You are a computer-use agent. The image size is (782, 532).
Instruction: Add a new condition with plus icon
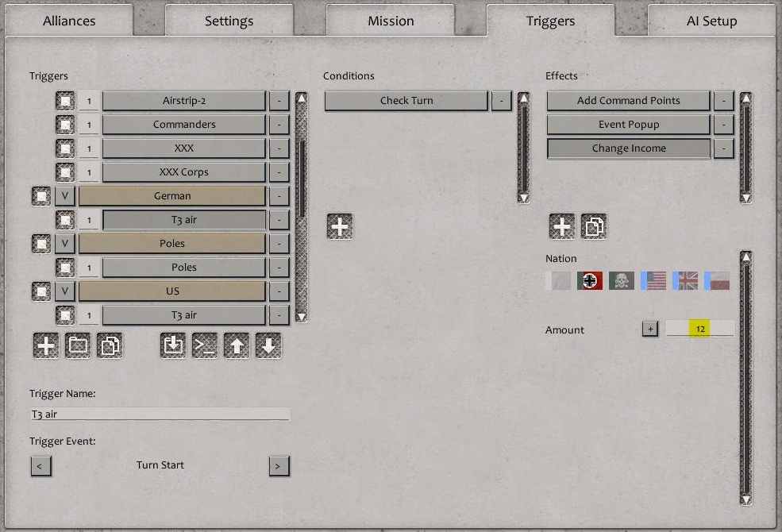coord(340,226)
